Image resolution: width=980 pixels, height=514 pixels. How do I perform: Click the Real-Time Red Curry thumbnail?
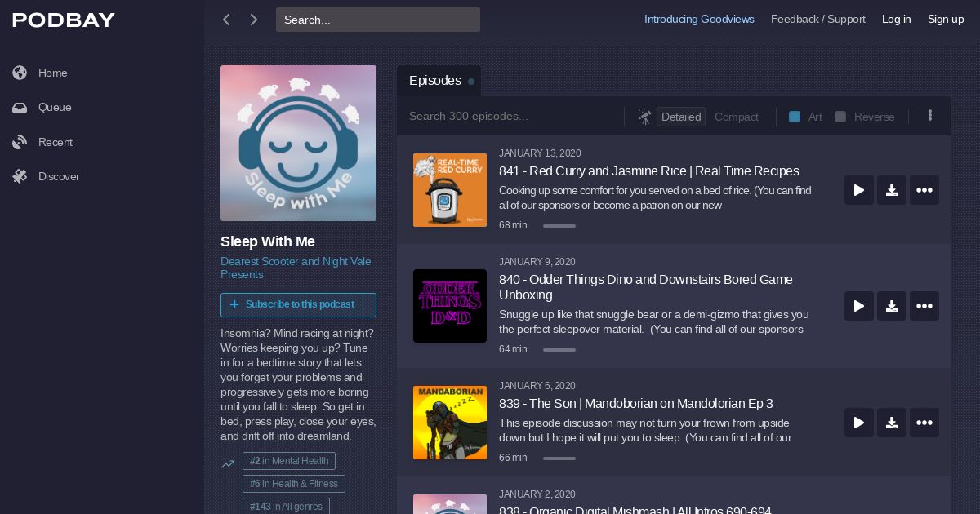450,190
